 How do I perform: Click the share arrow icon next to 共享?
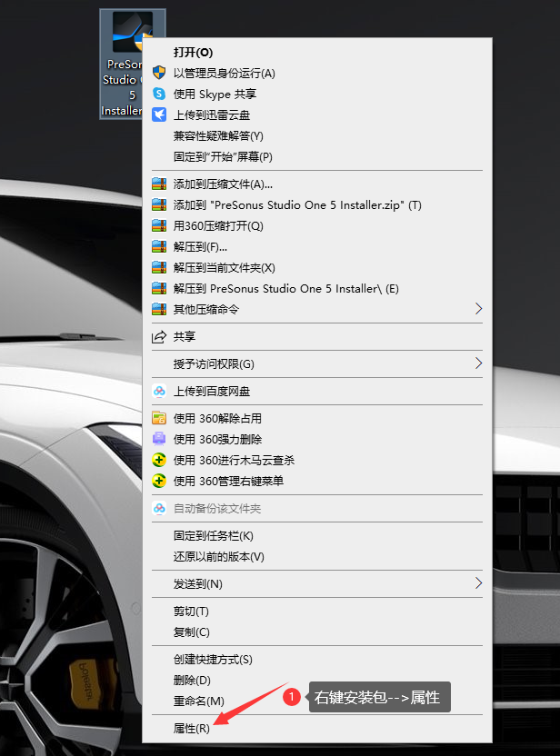coord(159,336)
